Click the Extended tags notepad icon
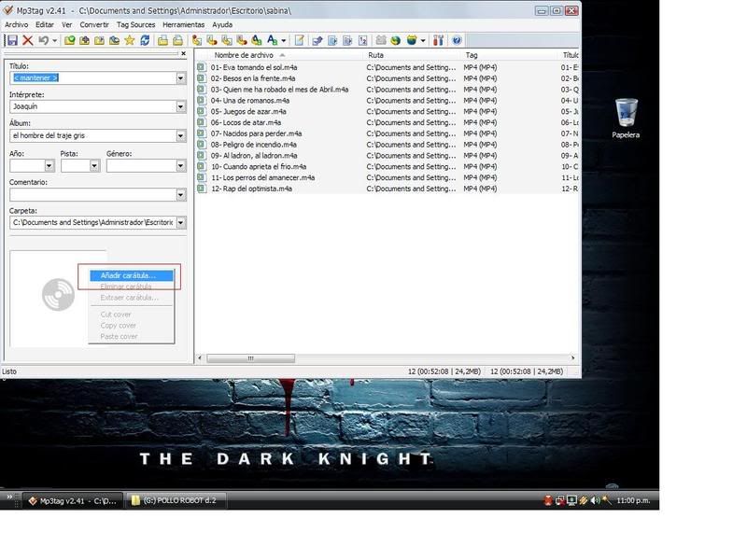 (x=299, y=40)
